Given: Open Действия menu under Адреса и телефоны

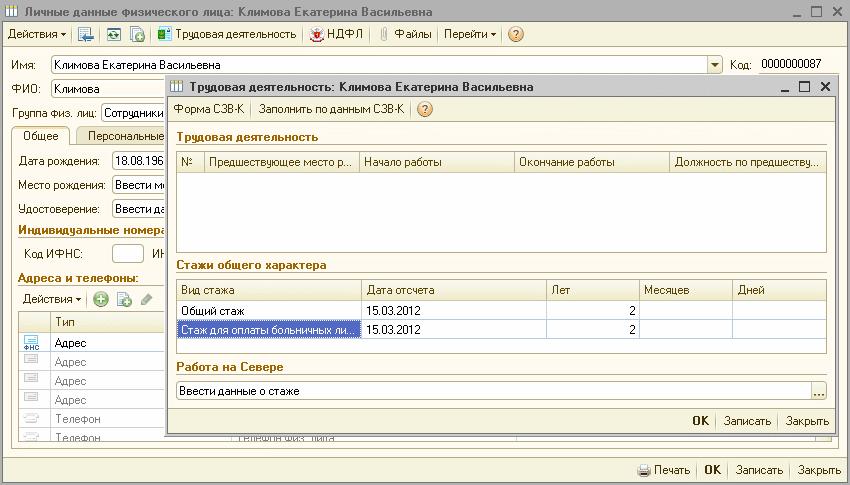Looking at the screenshot, I should pos(52,299).
